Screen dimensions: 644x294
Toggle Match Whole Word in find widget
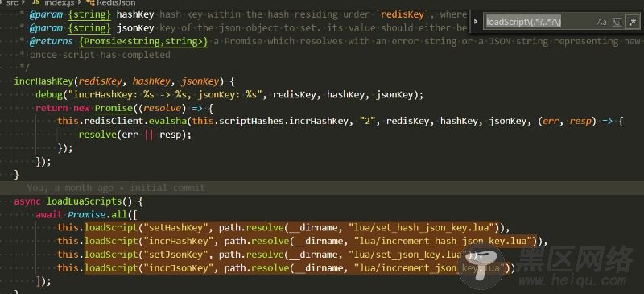coord(617,23)
